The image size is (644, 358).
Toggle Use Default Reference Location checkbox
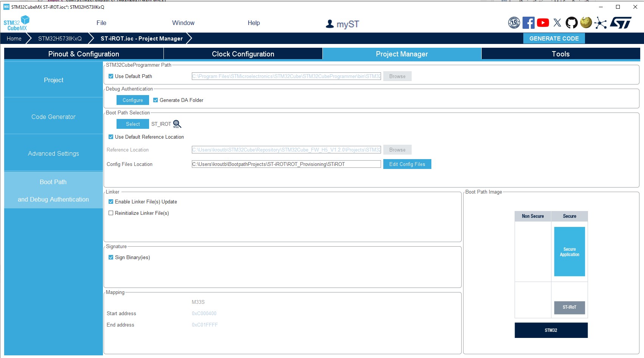click(x=111, y=137)
